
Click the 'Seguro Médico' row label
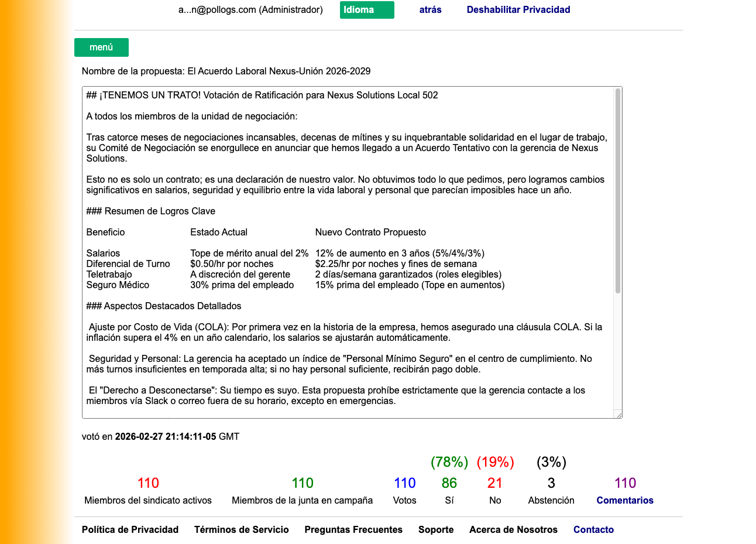click(118, 285)
